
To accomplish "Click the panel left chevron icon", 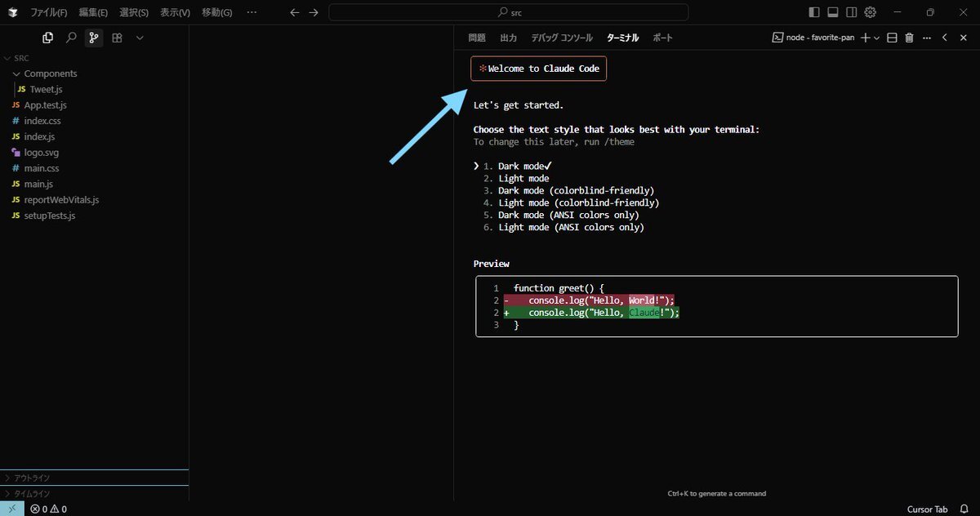I will point(945,38).
